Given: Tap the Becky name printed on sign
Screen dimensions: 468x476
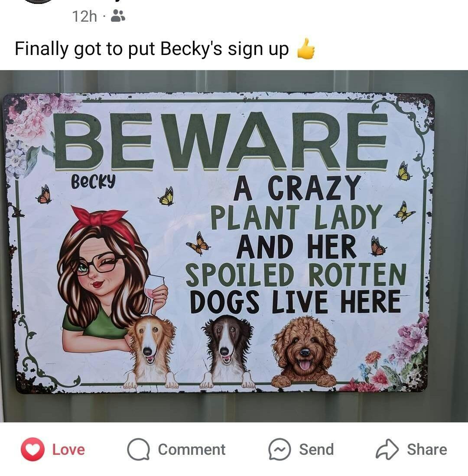Looking at the screenshot, I should click(93, 181).
